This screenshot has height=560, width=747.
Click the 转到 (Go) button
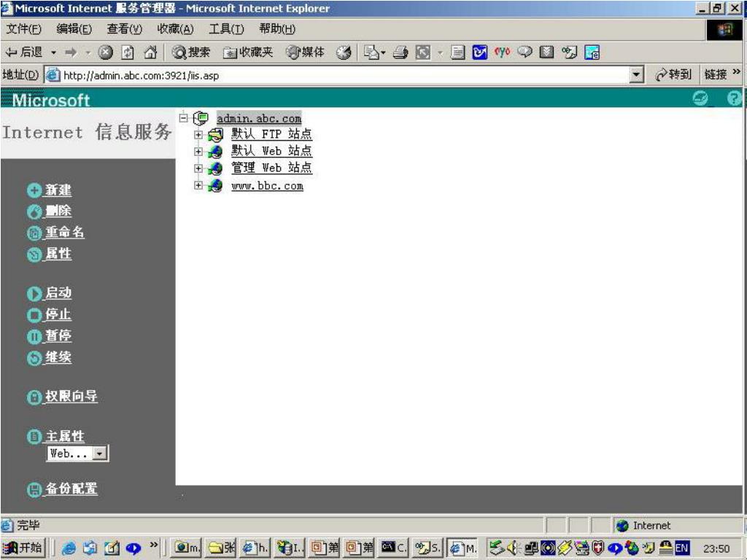(x=673, y=75)
